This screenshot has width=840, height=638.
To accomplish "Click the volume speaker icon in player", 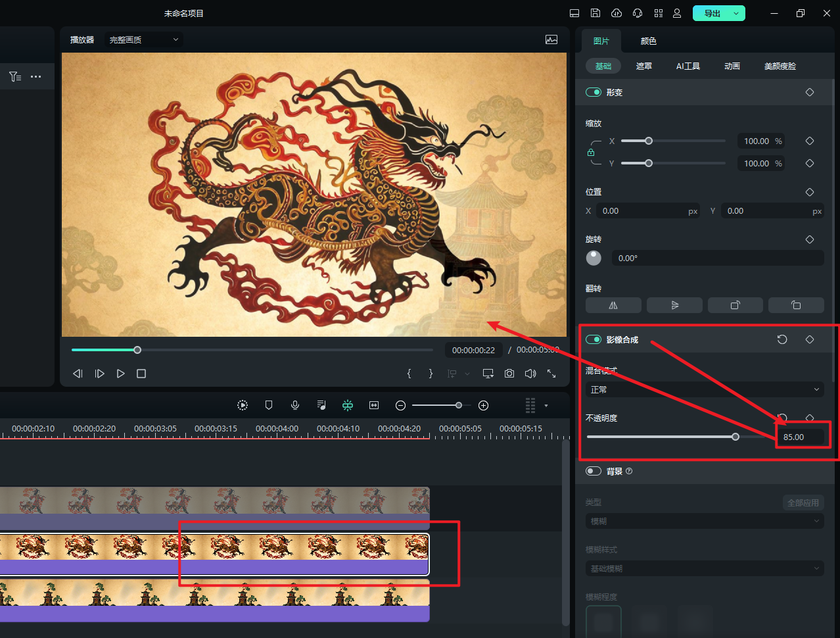I will pos(530,374).
